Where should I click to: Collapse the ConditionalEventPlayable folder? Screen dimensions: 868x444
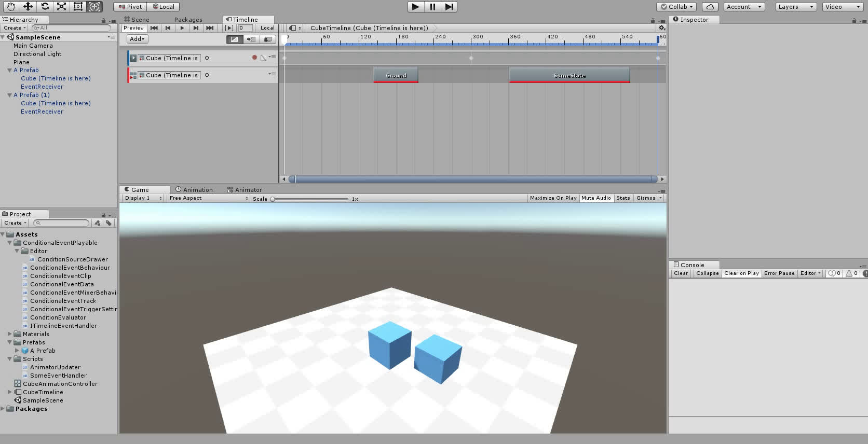[10, 243]
